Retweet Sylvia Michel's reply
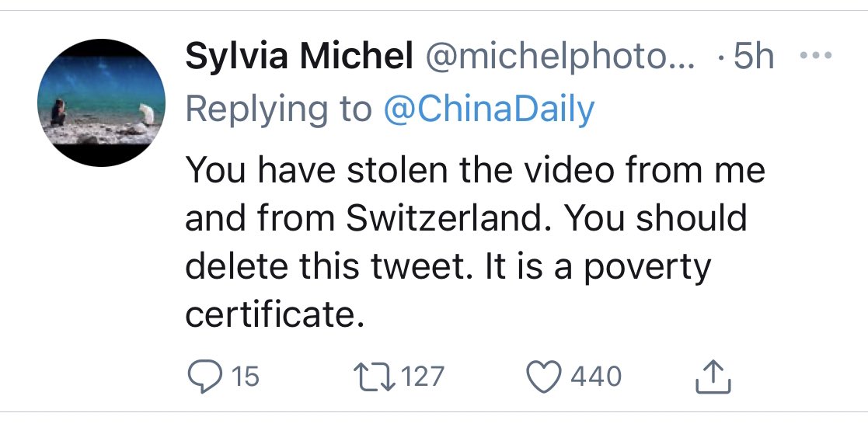 pyautogui.click(x=375, y=377)
